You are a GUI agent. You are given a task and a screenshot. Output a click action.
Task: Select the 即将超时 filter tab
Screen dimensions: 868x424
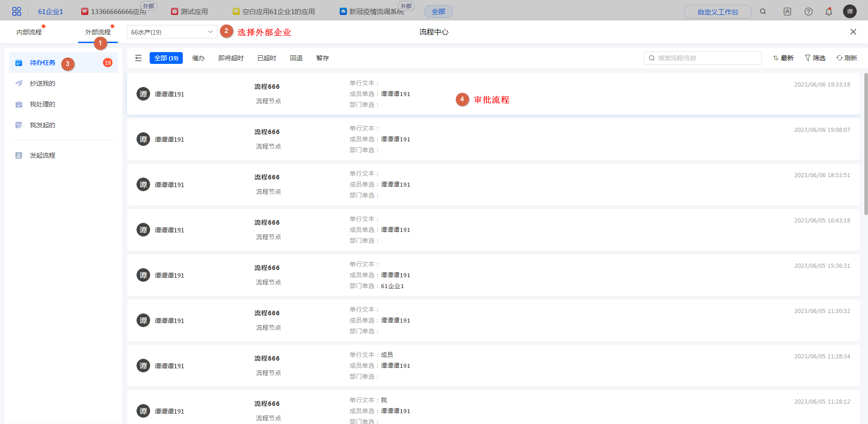point(231,58)
